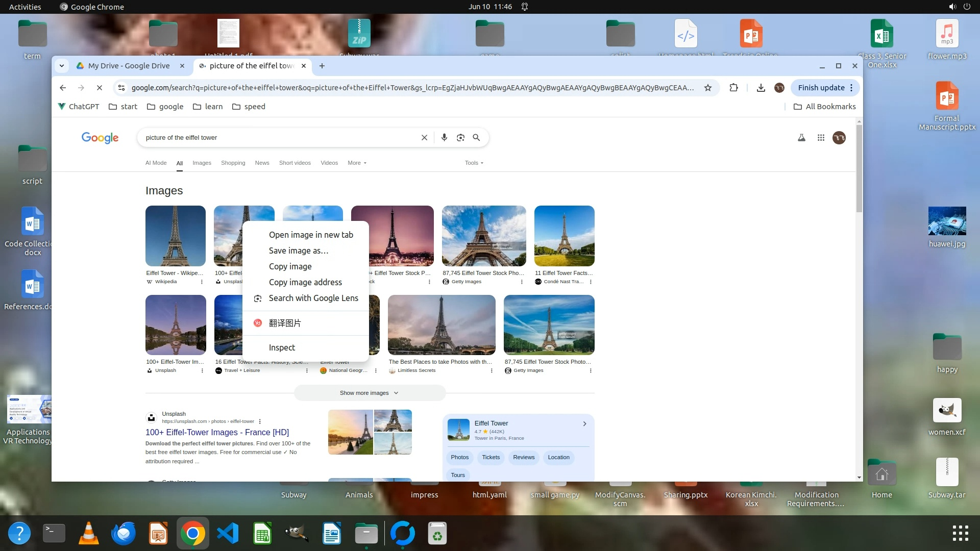Click the Finish update button

pos(821,88)
